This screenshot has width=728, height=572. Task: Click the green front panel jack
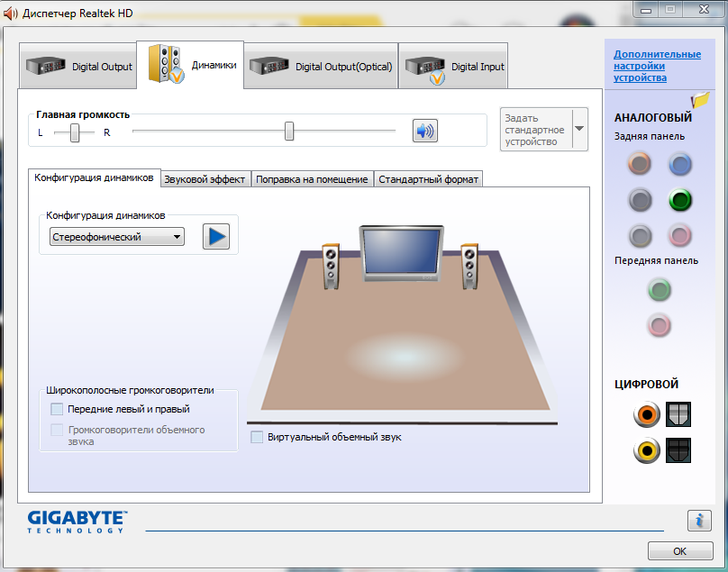(x=660, y=290)
